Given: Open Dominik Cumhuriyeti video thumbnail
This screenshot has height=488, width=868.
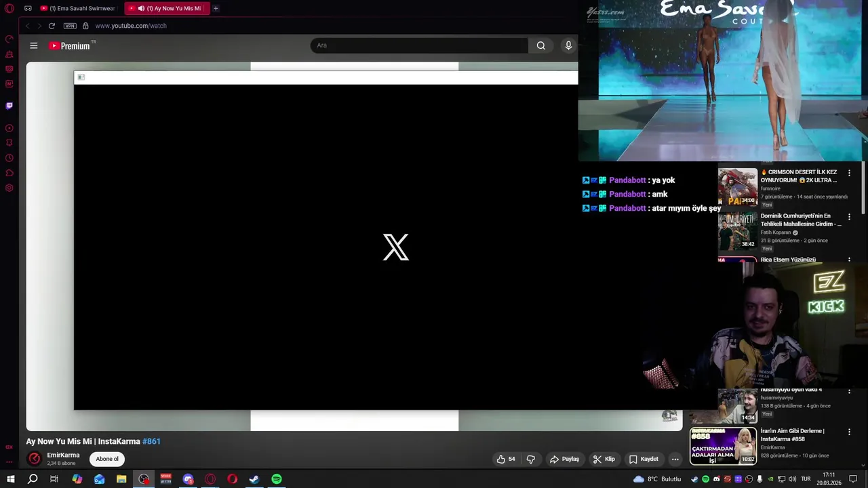Looking at the screenshot, I should point(738,230).
